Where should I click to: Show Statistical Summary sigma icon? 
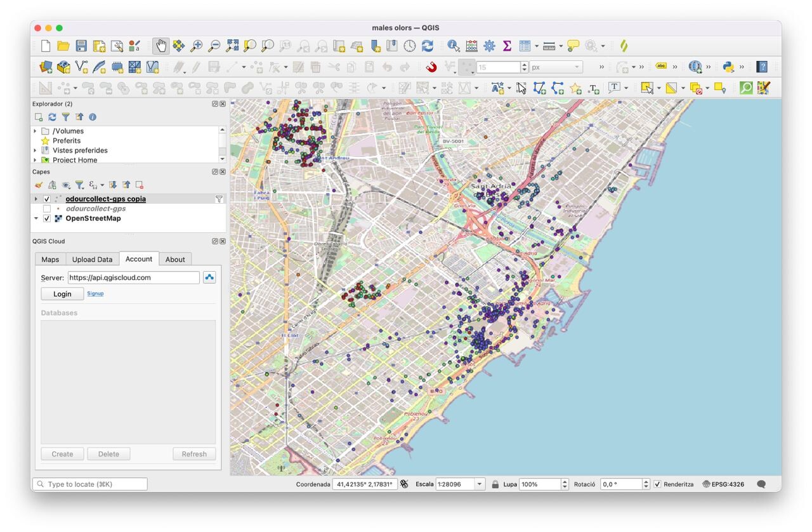[x=507, y=46]
